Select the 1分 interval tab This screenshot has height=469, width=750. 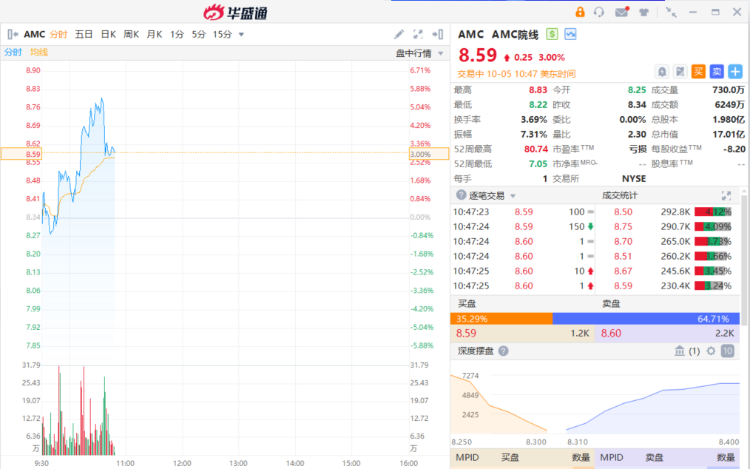point(177,34)
